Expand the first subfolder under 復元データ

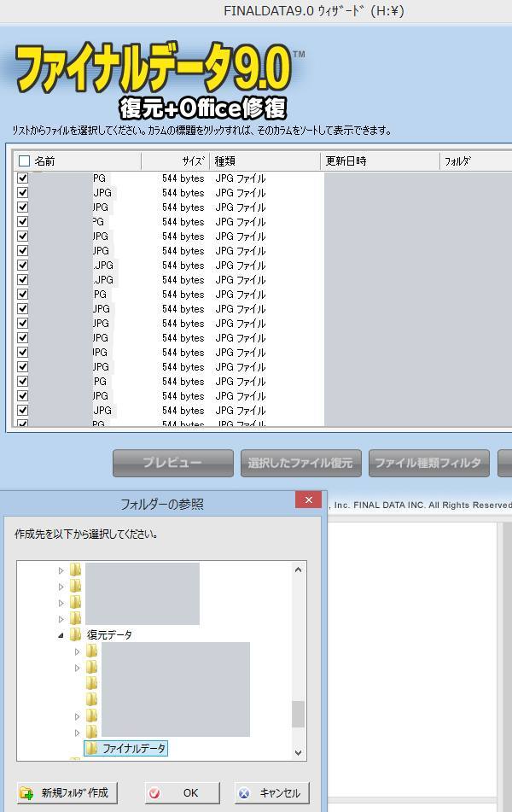[77, 651]
